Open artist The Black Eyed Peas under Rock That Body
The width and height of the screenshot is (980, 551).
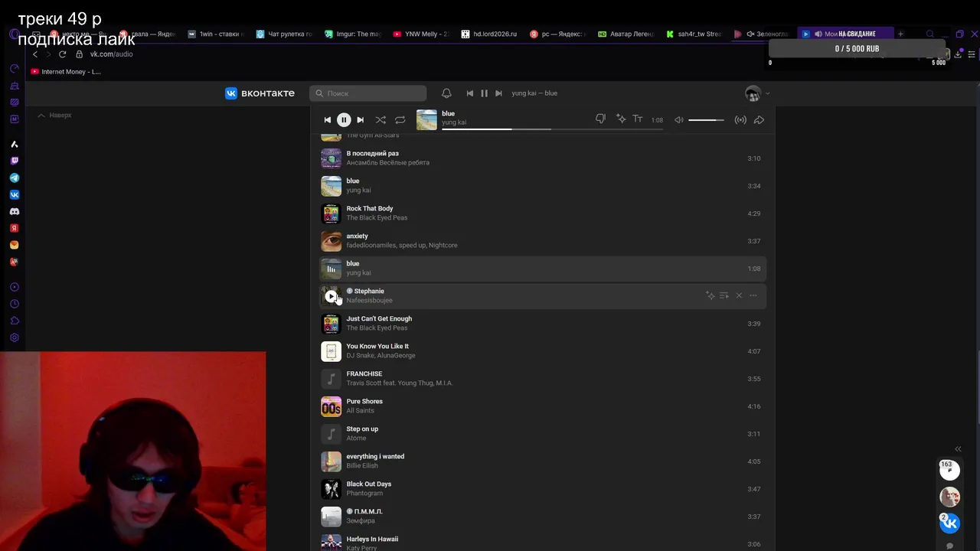tap(377, 218)
